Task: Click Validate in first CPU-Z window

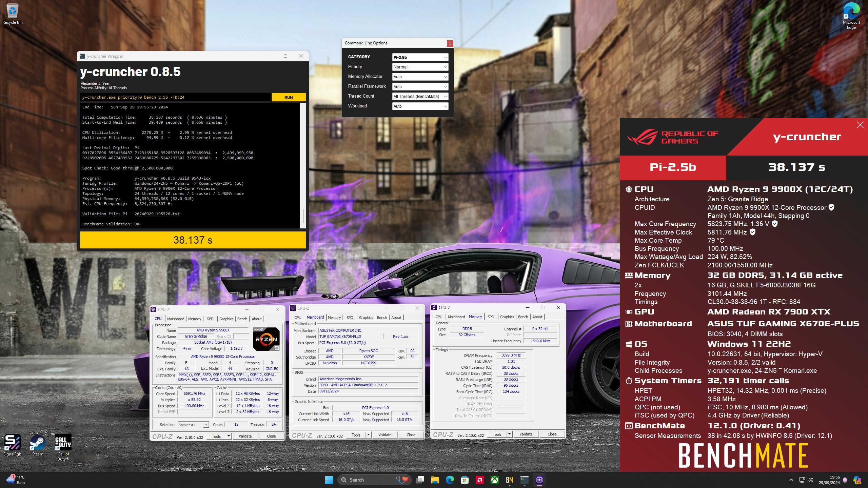Action: (x=245, y=436)
